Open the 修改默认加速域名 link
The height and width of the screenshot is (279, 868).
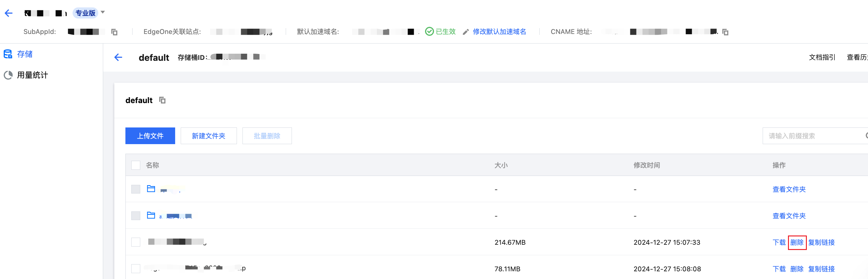(x=499, y=32)
